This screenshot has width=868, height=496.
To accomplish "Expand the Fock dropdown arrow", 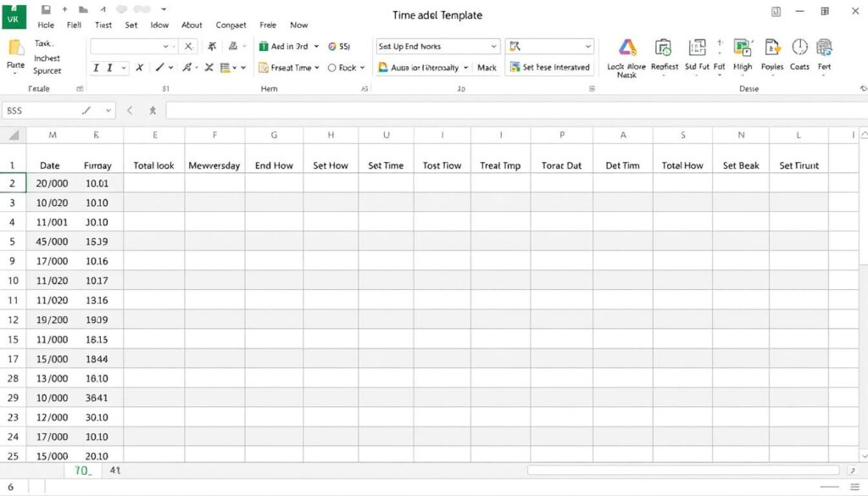I will (363, 68).
